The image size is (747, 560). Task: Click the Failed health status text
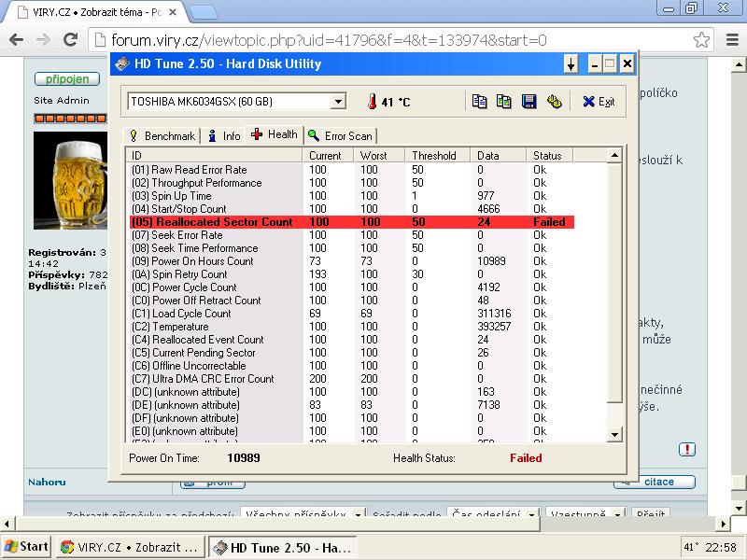click(526, 458)
